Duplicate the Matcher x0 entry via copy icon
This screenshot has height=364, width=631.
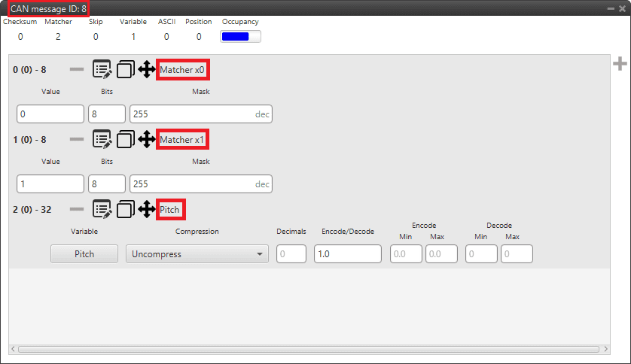coord(125,70)
